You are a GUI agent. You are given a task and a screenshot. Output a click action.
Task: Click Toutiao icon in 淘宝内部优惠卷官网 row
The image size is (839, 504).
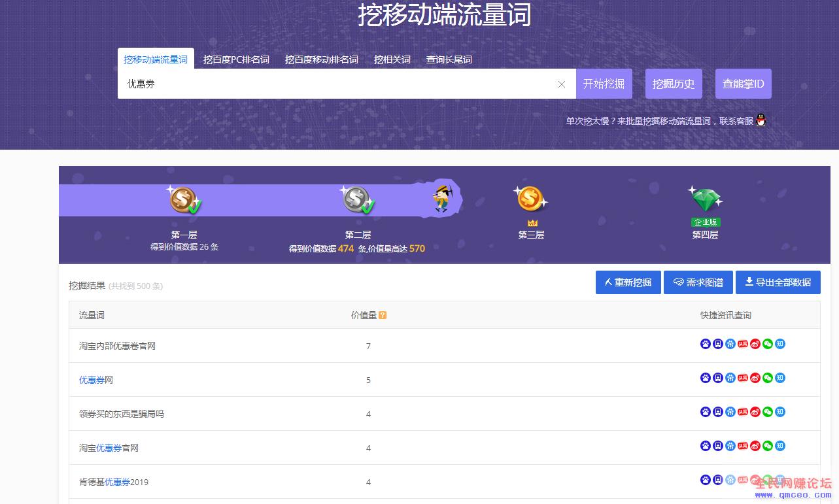tap(742, 344)
